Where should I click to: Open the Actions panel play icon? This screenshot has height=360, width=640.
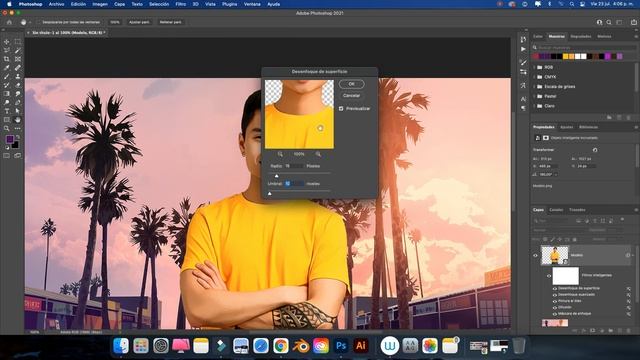click(x=523, y=49)
